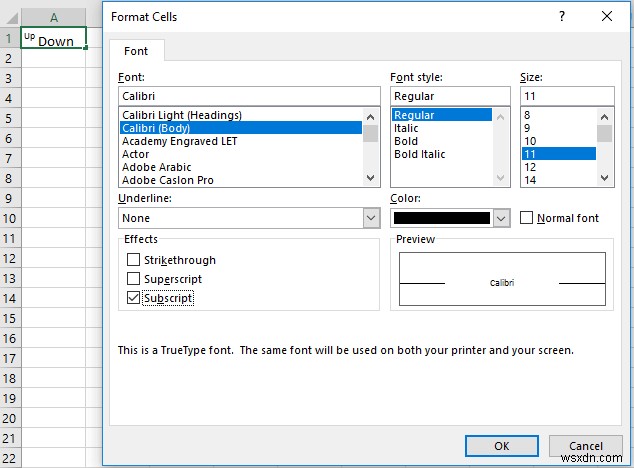Open the Underline dropdown
This screenshot has width=634, height=468.
point(371,218)
